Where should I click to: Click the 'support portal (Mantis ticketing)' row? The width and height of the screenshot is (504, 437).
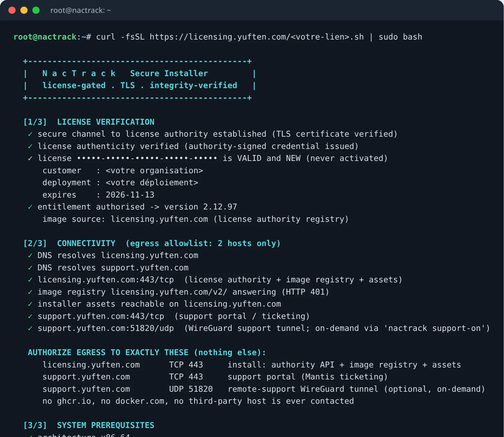click(215, 377)
